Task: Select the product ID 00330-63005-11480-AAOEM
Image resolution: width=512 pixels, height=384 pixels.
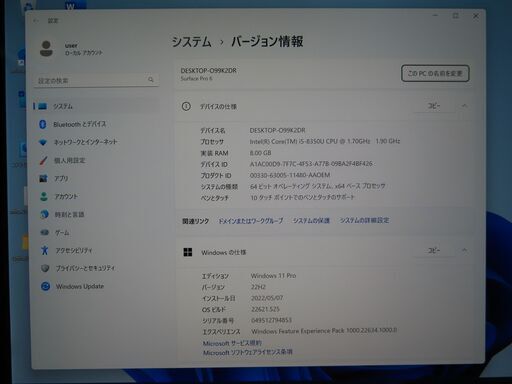Action: tap(290, 175)
